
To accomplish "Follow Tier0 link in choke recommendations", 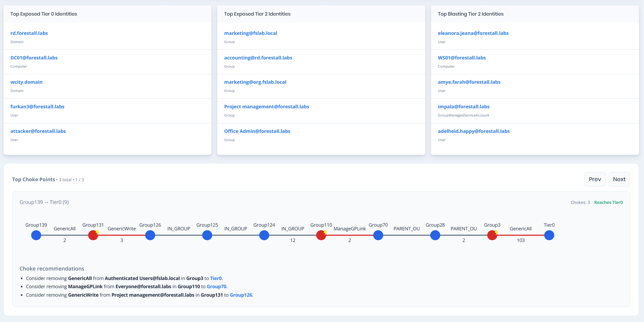I will point(216,278).
